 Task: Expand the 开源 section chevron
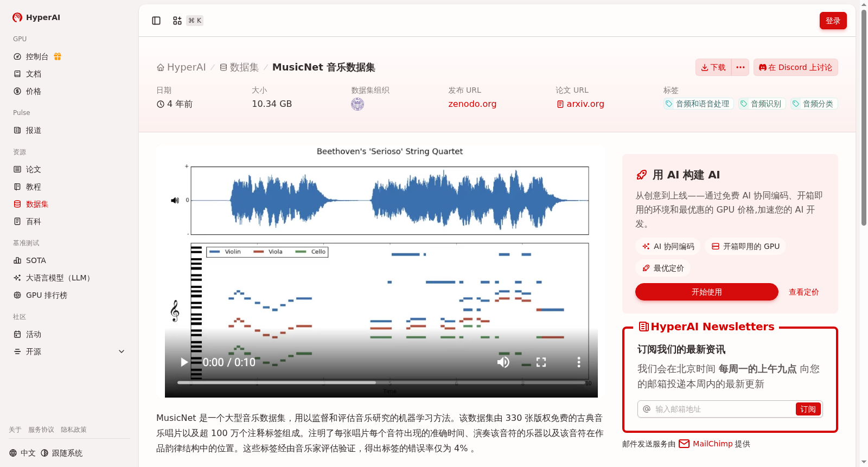[122, 351]
